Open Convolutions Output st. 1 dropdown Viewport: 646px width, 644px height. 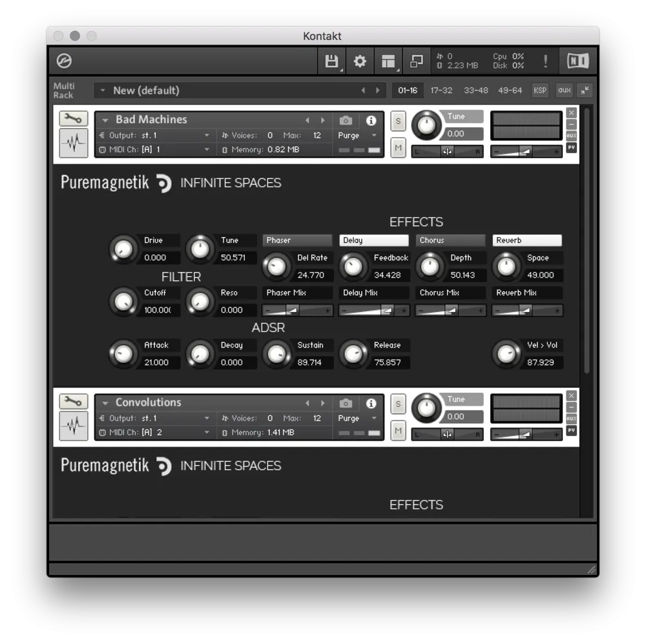click(x=156, y=418)
